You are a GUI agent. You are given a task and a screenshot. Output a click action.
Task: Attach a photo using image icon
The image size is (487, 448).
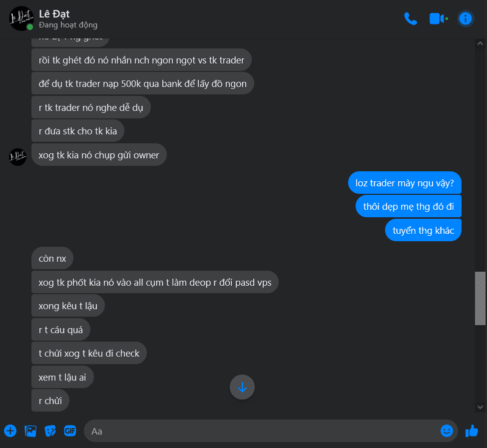(30, 431)
